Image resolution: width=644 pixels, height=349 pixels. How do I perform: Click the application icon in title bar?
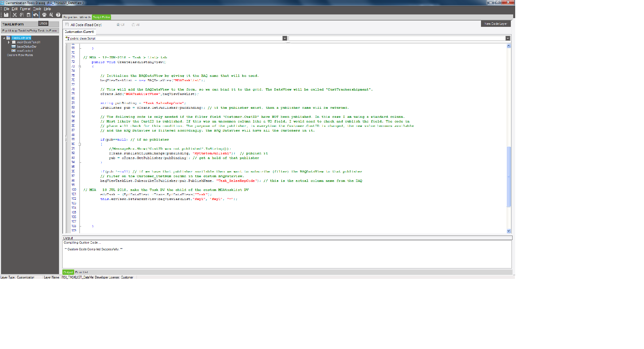tap(2, 3)
